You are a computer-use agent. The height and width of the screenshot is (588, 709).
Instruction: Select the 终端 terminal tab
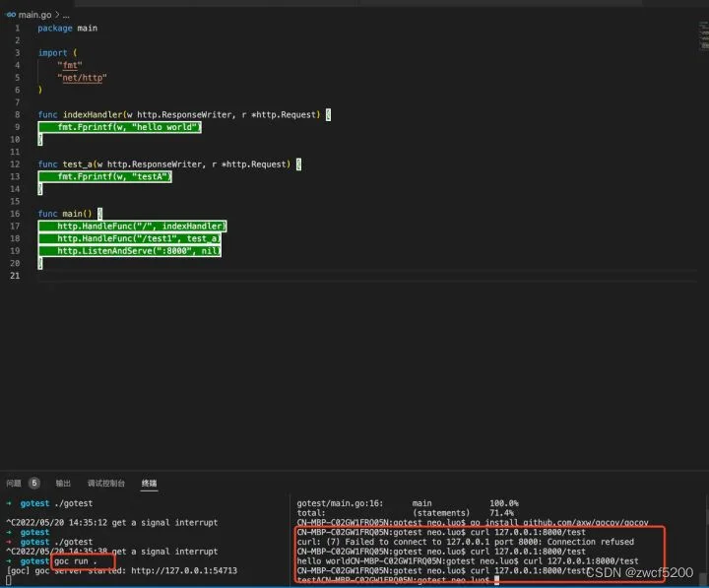tap(149, 483)
